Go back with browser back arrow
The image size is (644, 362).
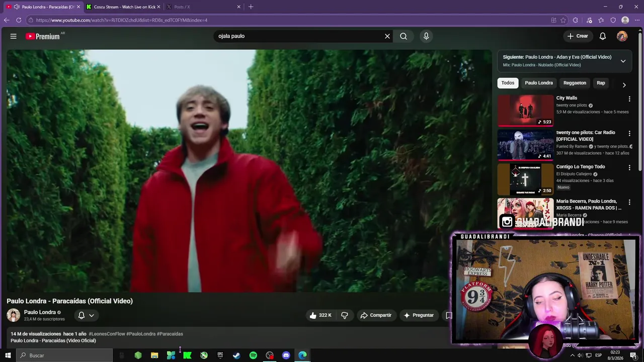(7, 20)
